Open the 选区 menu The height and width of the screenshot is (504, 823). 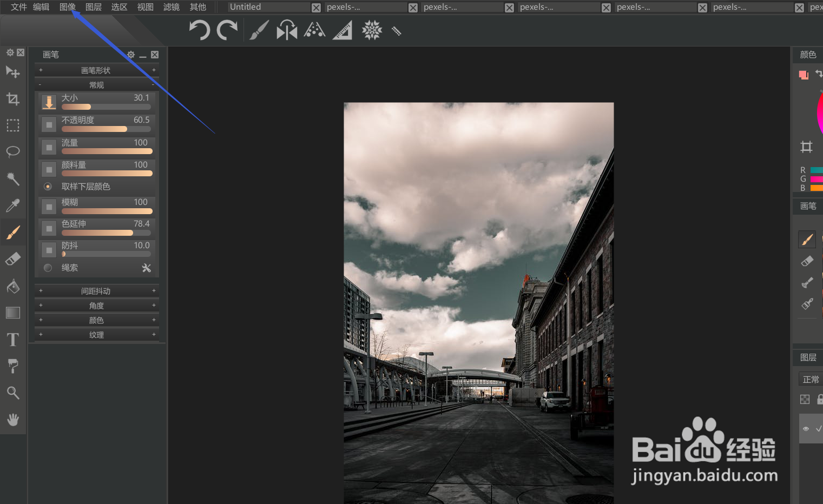coord(119,7)
